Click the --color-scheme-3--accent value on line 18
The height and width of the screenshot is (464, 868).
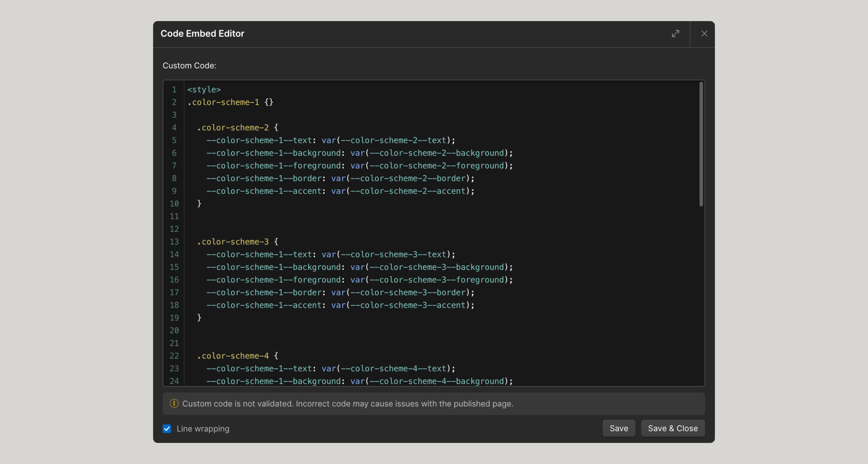(x=408, y=305)
